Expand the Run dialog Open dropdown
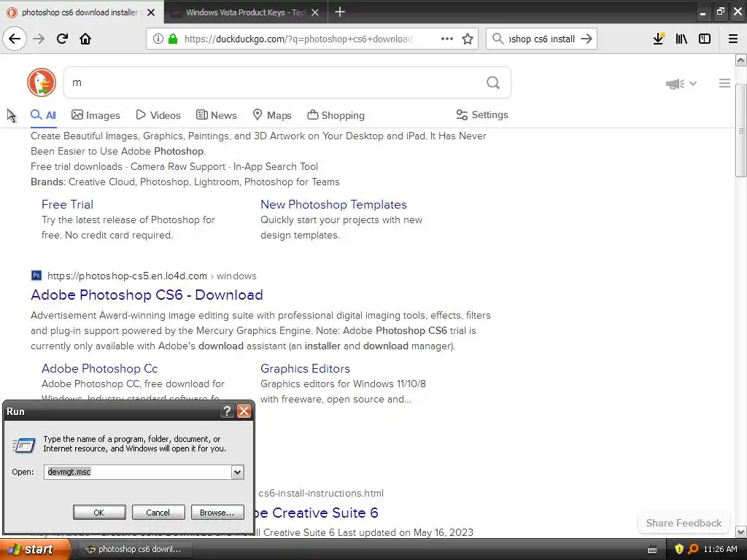The height and width of the screenshot is (560, 747). pyautogui.click(x=237, y=472)
